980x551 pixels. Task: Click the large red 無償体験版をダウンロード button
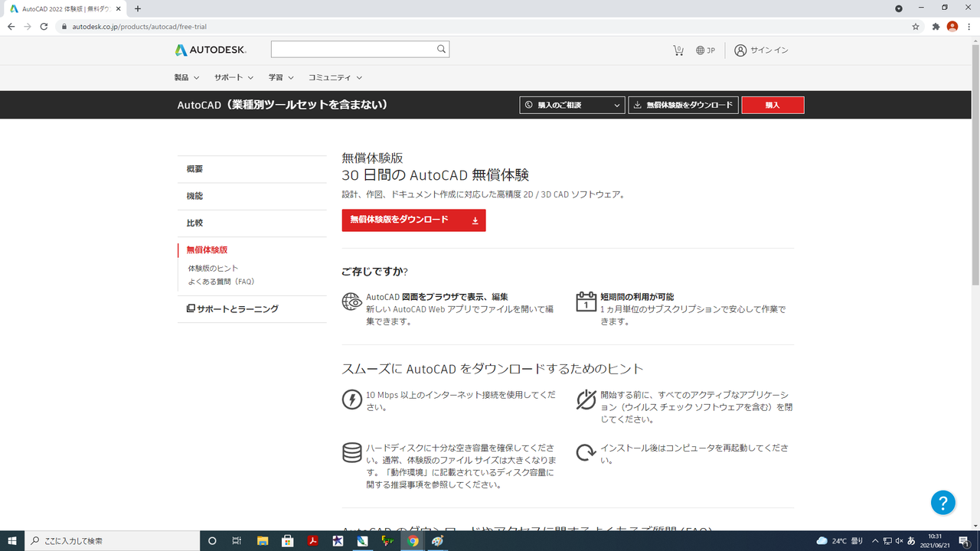coord(413,220)
